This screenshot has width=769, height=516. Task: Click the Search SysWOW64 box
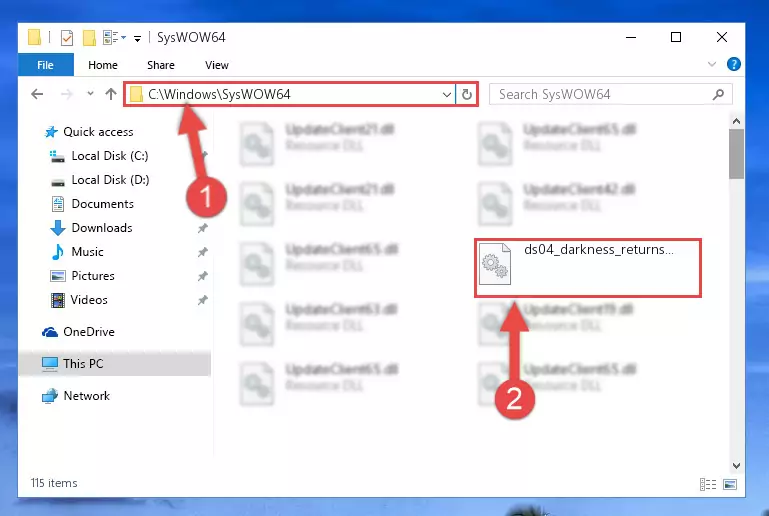[611, 94]
